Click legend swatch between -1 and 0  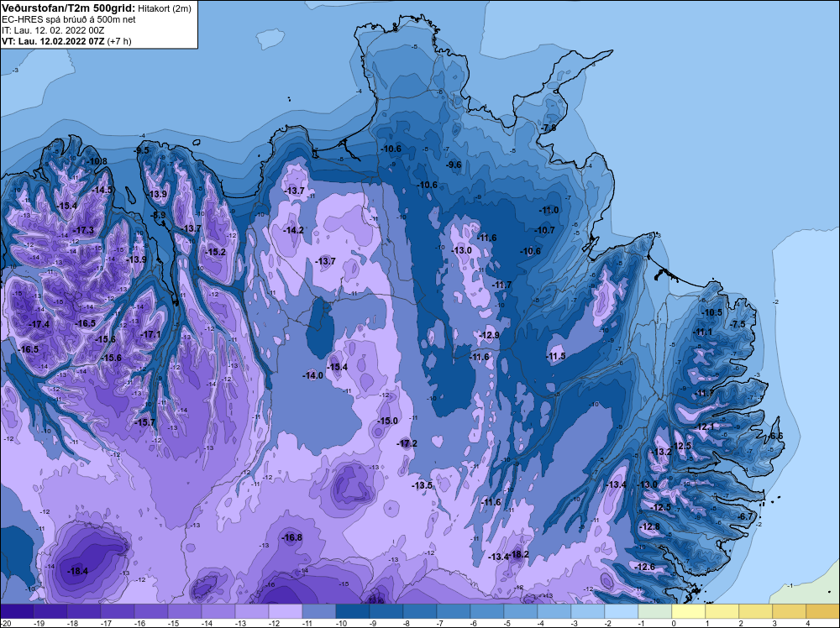pos(655,611)
